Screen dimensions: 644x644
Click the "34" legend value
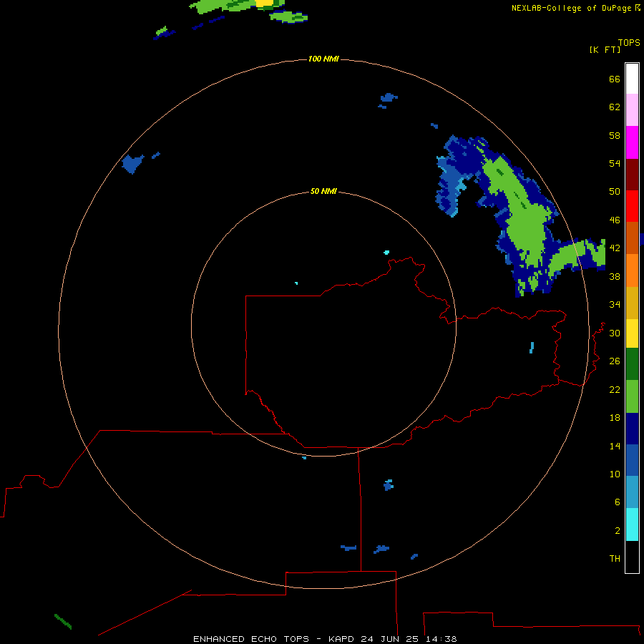[x=615, y=305]
